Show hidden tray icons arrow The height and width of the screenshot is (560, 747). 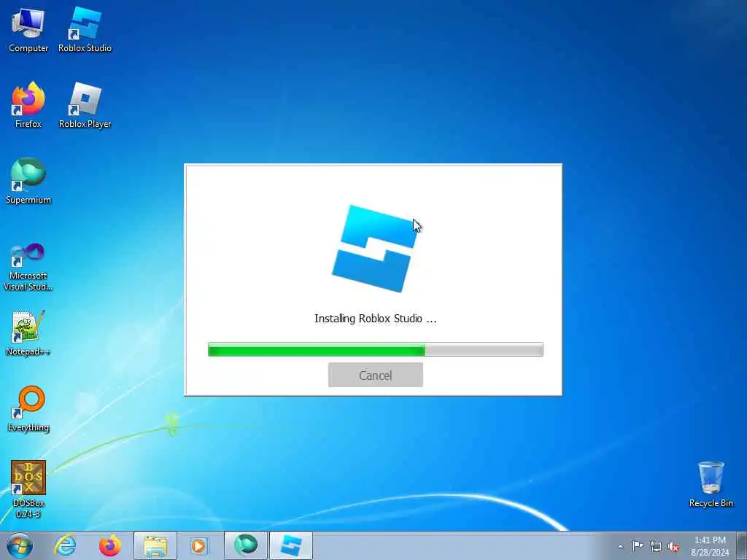pyautogui.click(x=620, y=546)
